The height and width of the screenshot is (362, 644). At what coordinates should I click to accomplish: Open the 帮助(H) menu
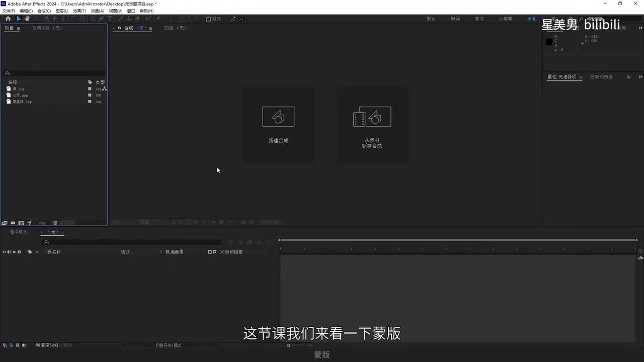[147, 11]
